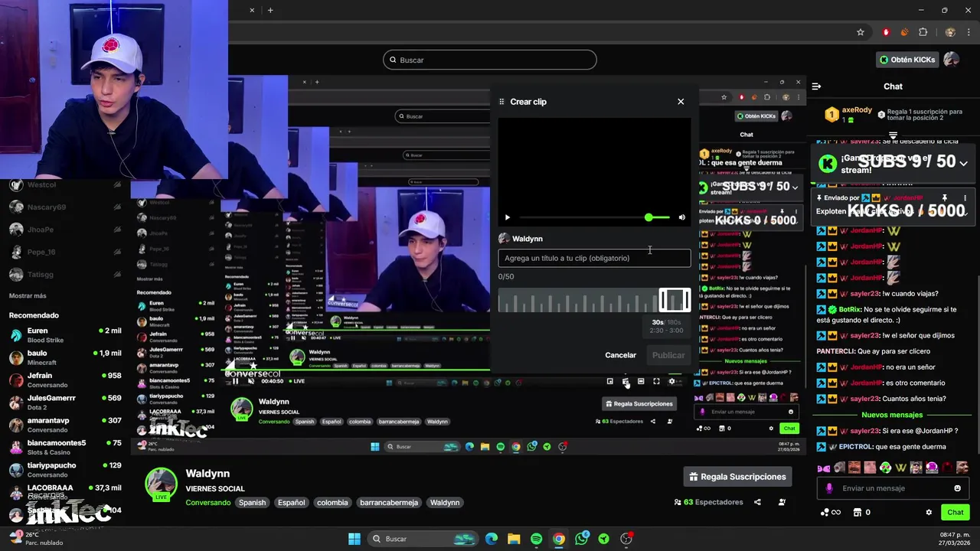
Task: Open the Windows Start menu
Action: pos(354,539)
